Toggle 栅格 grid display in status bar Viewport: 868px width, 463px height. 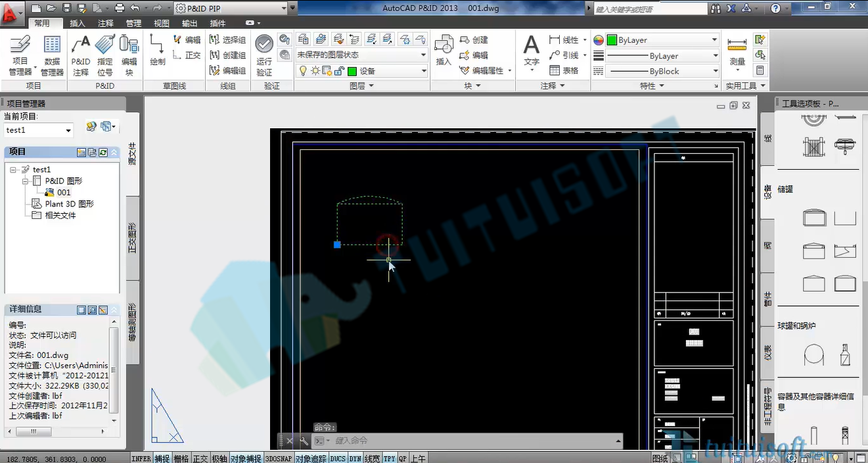pyautogui.click(x=181, y=458)
